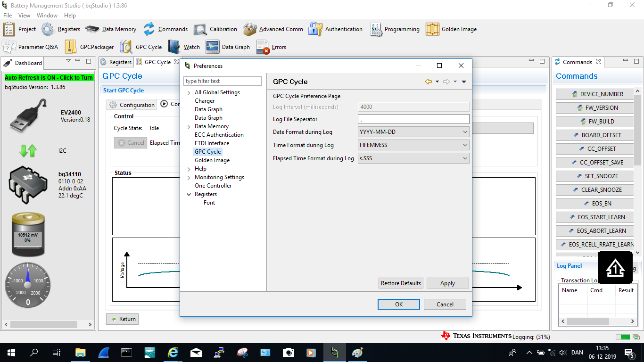Click the battery voltage icon in DashBoard
The width and height of the screenshot is (644, 362).
28,234
